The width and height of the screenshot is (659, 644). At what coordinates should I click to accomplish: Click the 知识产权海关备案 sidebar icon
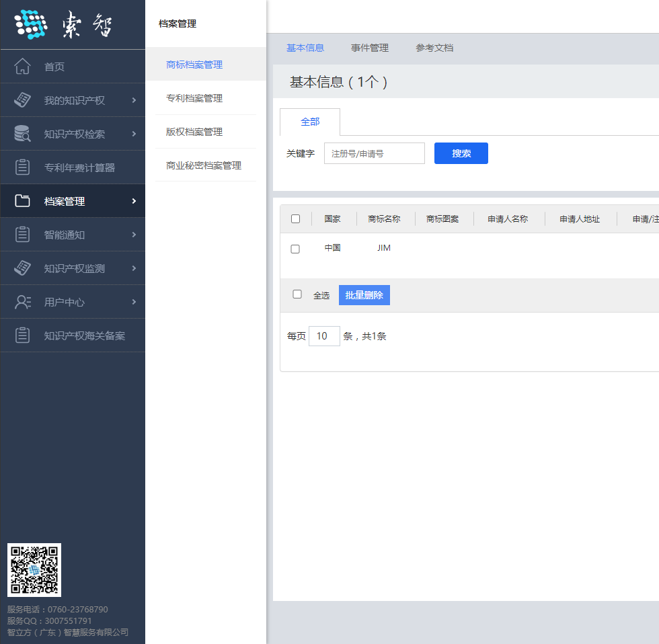[x=22, y=335]
